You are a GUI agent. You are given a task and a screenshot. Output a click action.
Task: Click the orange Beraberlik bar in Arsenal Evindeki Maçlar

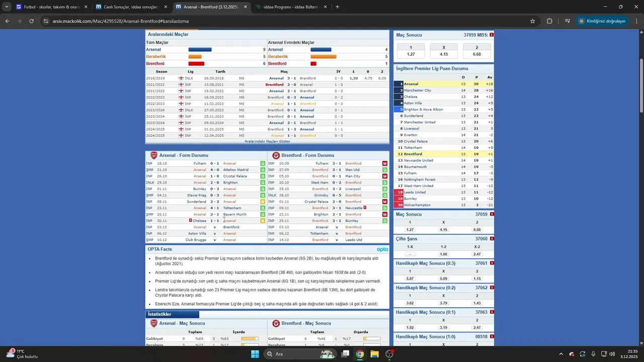click(x=324, y=57)
